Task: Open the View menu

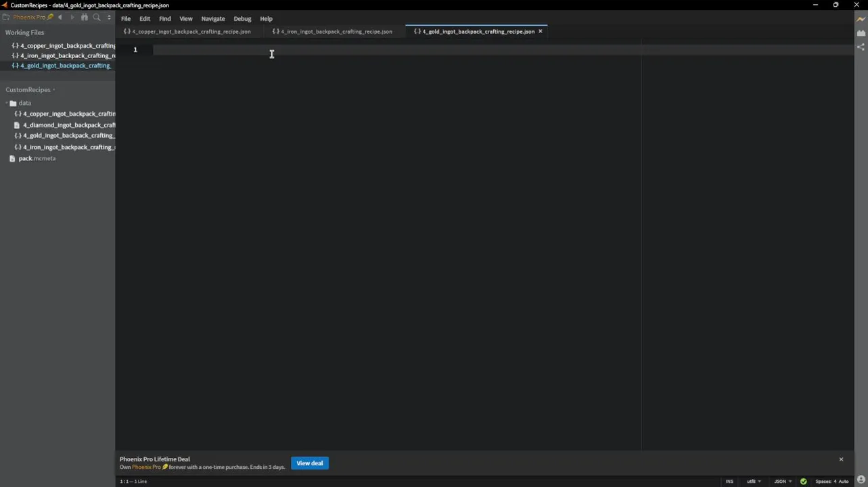Action: coord(186,19)
